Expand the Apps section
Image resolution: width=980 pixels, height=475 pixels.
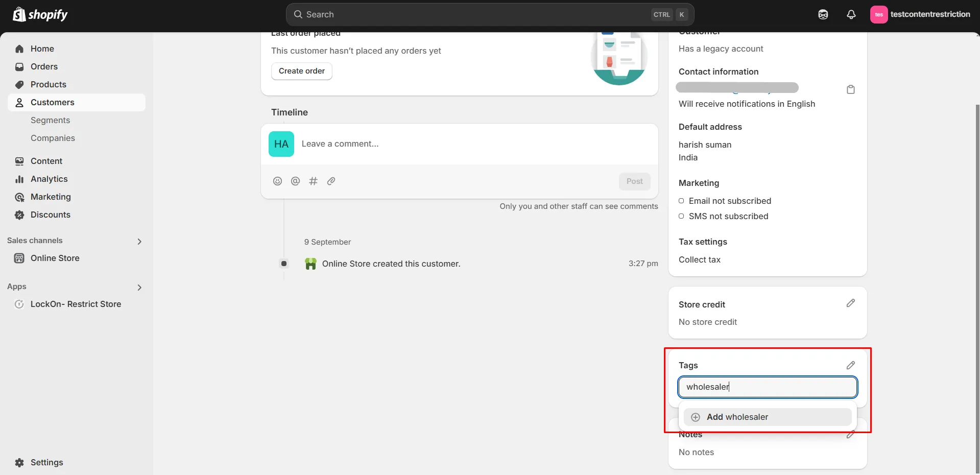(x=139, y=287)
